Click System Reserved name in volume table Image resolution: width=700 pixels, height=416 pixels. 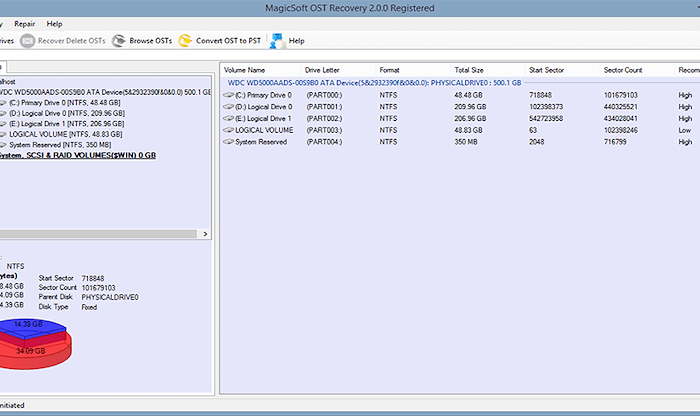click(261, 141)
